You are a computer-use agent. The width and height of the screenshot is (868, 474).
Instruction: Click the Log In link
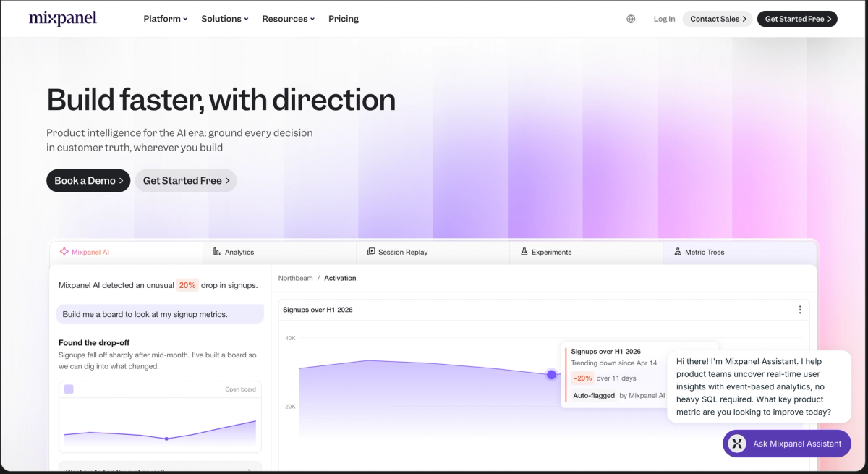(x=664, y=19)
